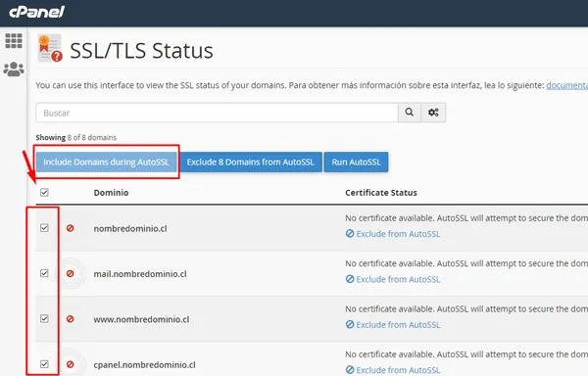Select the cpanel.nombredominio.cl domain name
588x376 pixels.
click(x=144, y=365)
